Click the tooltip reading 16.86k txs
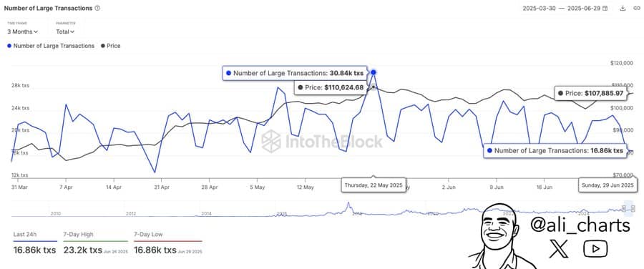This screenshot has width=644, height=269. point(555,151)
